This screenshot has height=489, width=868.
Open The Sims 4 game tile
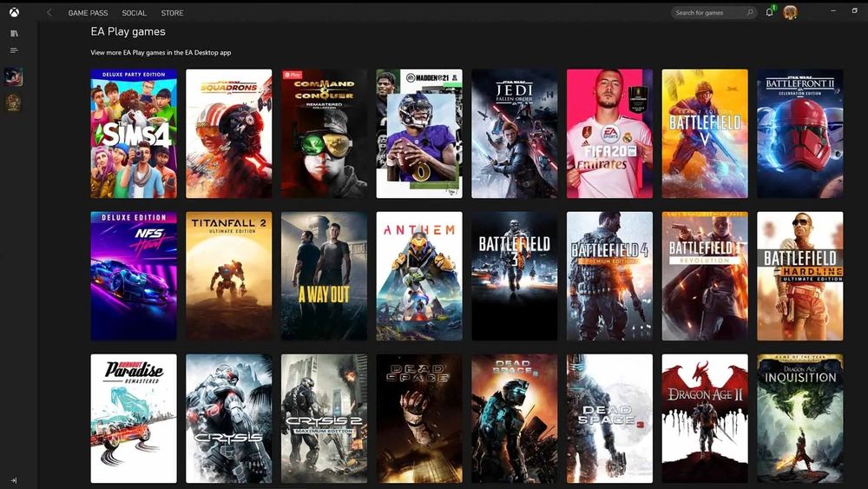(x=134, y=134)
